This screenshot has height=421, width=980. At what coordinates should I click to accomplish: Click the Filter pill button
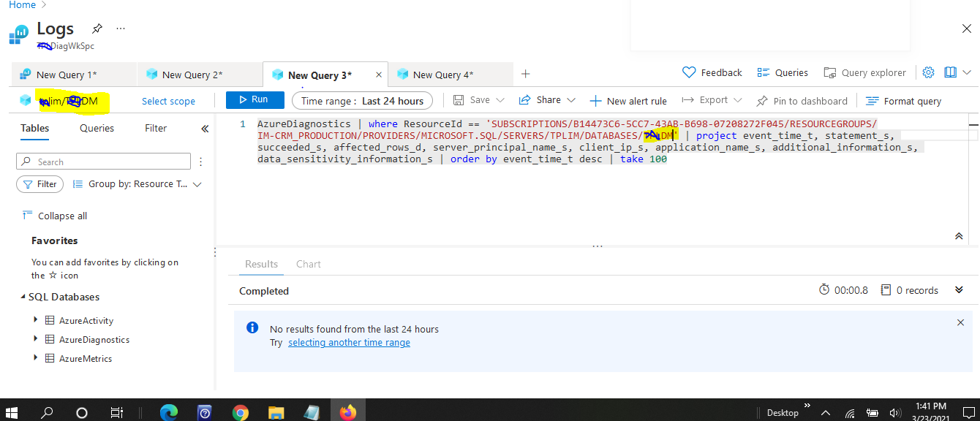tap(40, 184)
